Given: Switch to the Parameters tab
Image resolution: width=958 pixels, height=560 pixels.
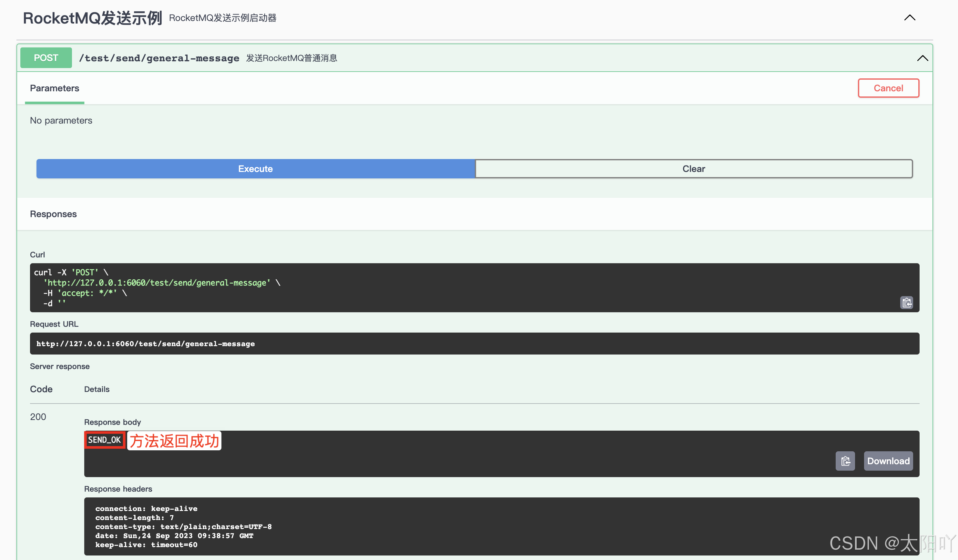Looking at the screenshot, I should tap(54, 88).
